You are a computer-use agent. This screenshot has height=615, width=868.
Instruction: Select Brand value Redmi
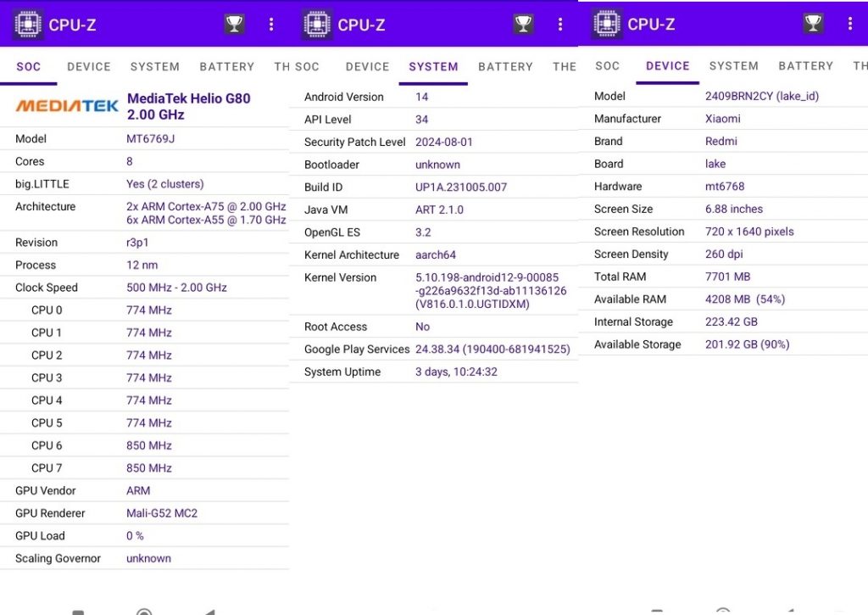721,142
